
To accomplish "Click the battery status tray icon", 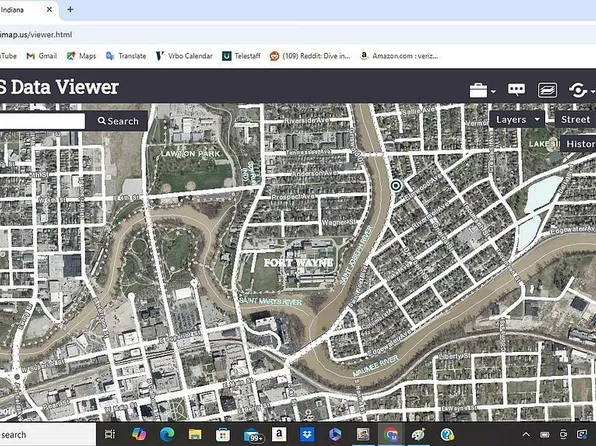I will 545,434.
